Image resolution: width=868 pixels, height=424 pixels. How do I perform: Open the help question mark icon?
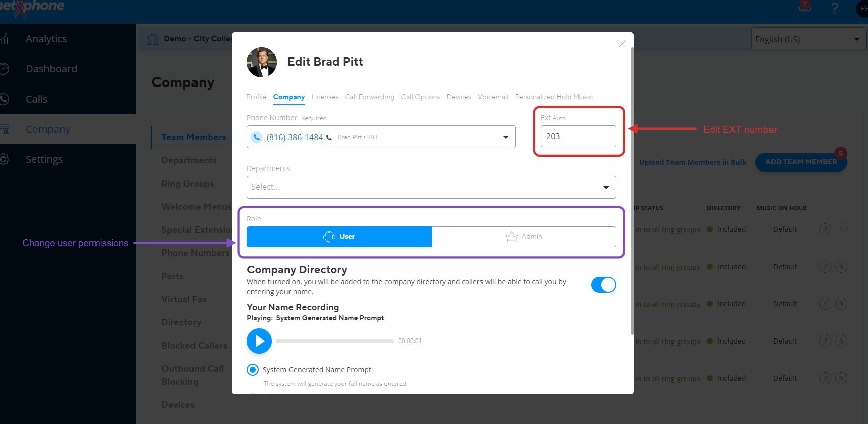[x=834, y=8]
